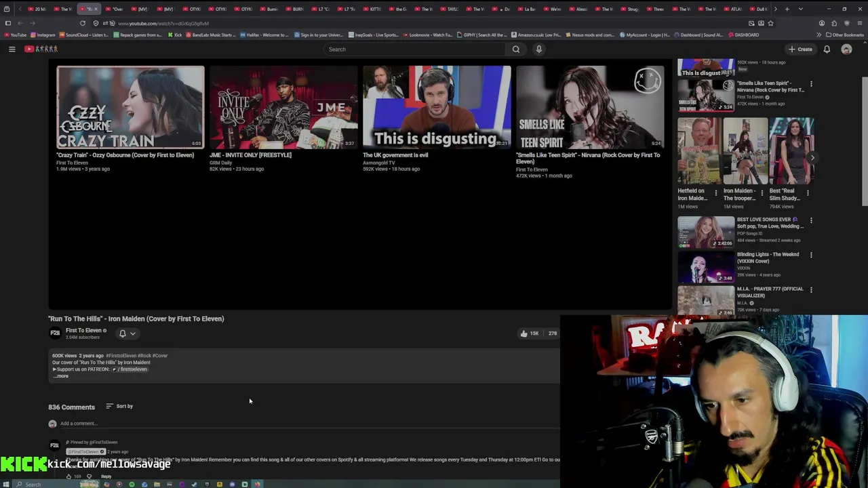This screenshot has width=868, height=488.
Task: Open File Explorer from the taskbar
Action: [157, 484]
